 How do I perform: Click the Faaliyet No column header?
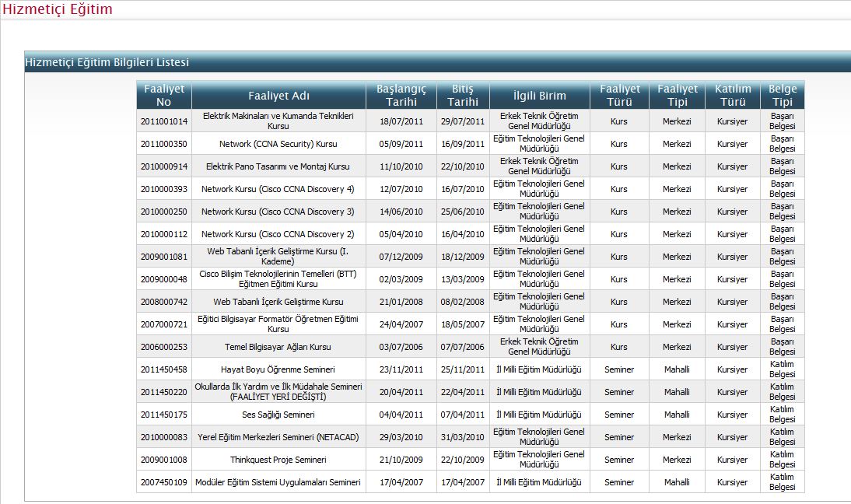pyautogui.click(x=164, y=95)
